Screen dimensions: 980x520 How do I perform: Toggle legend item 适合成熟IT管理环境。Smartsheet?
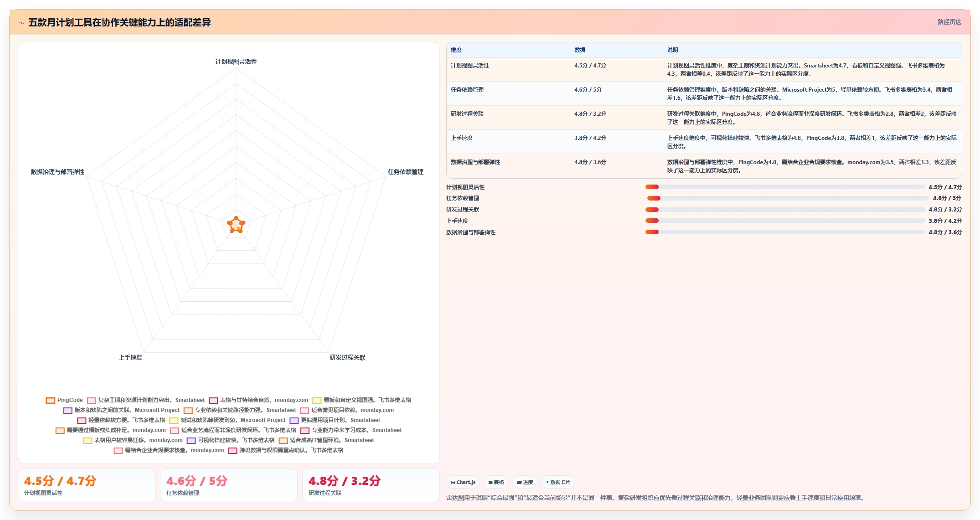tap(326, 440)
